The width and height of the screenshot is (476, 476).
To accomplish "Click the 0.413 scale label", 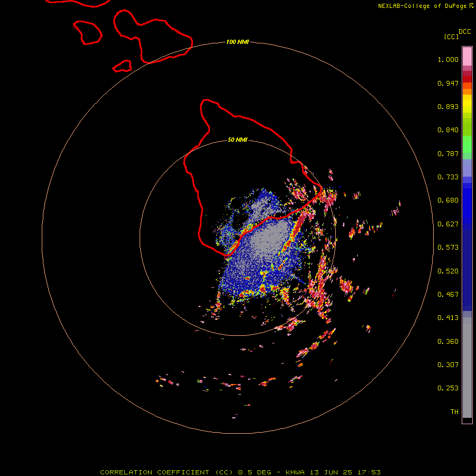I will coord(448,318).
